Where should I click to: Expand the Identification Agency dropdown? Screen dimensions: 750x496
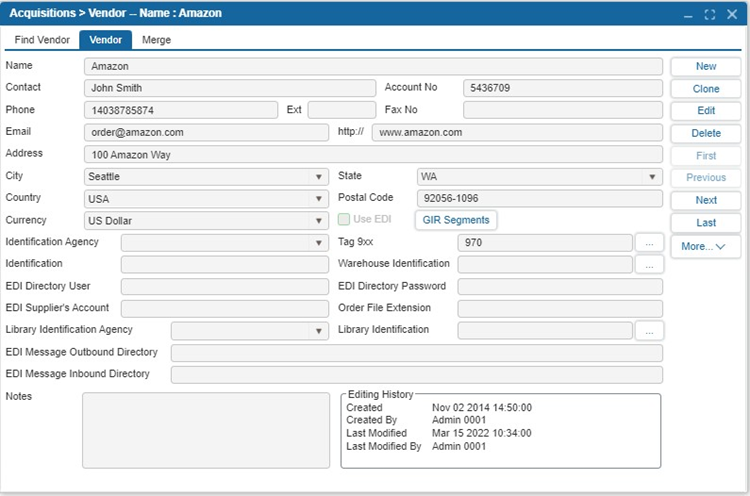coord(225,242)
